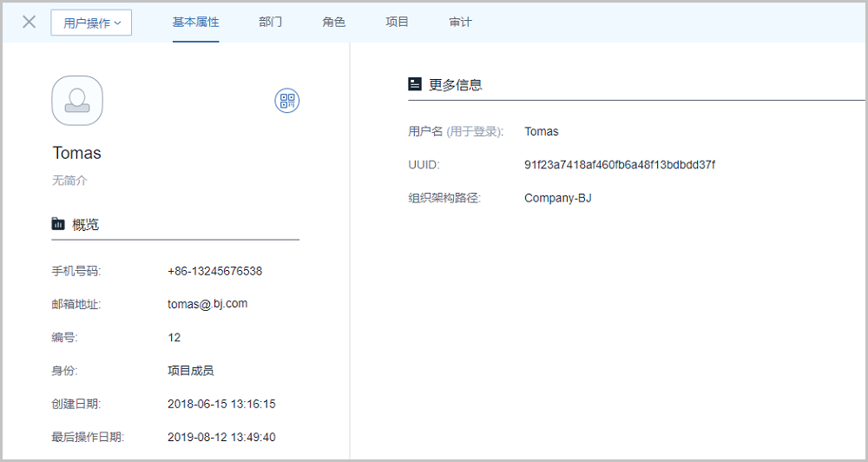Image resolution: width=868 pixels, height=462 pixels.
Task: Open the 用户操作 dropdown menu
Action: click(x=91, y=23)
